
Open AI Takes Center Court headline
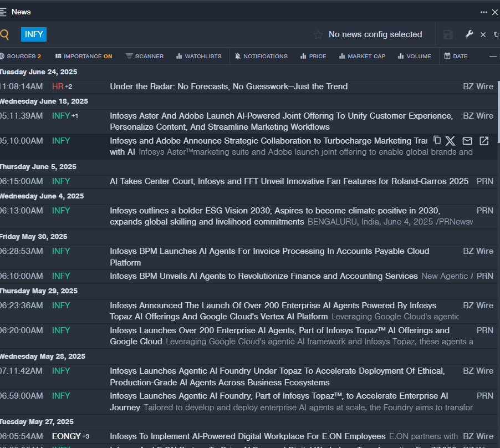click(289, 181)
